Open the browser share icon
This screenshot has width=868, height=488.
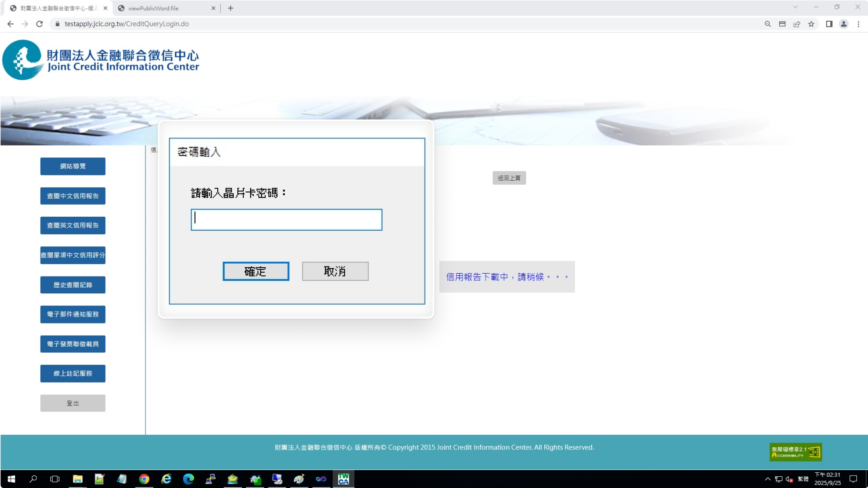point(797,24)
